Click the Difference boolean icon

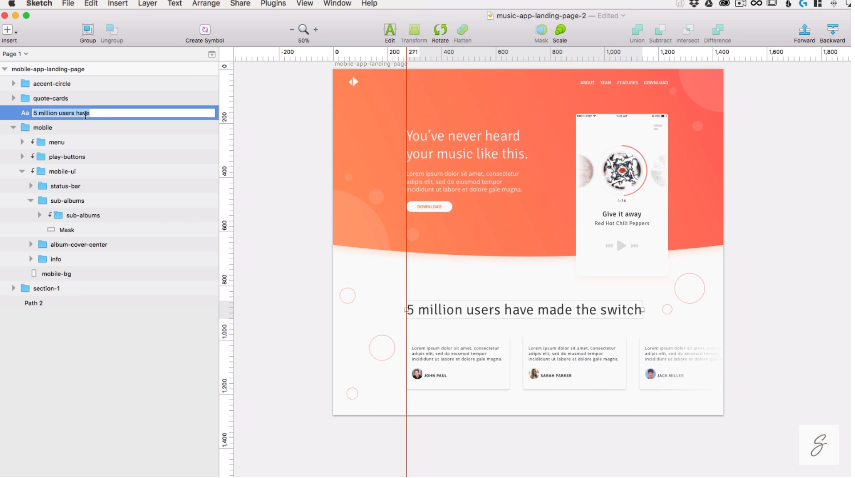click(x=718, y=29)
